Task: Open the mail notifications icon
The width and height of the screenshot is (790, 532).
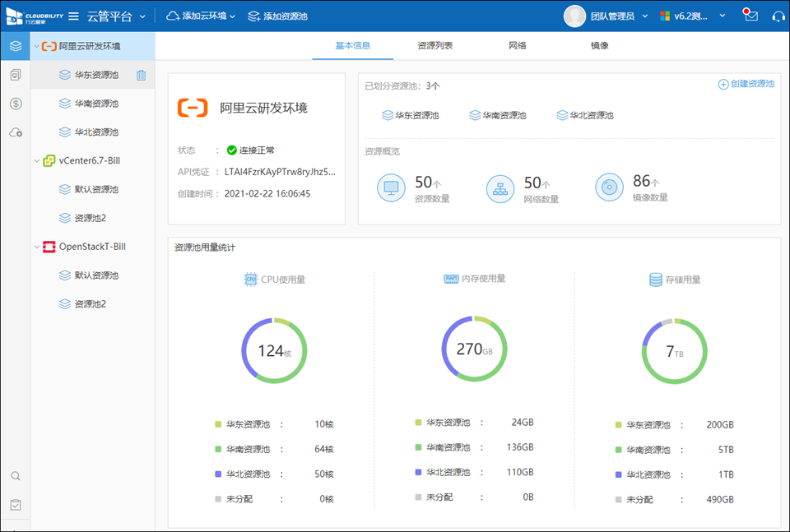Action: pos(750,16)
